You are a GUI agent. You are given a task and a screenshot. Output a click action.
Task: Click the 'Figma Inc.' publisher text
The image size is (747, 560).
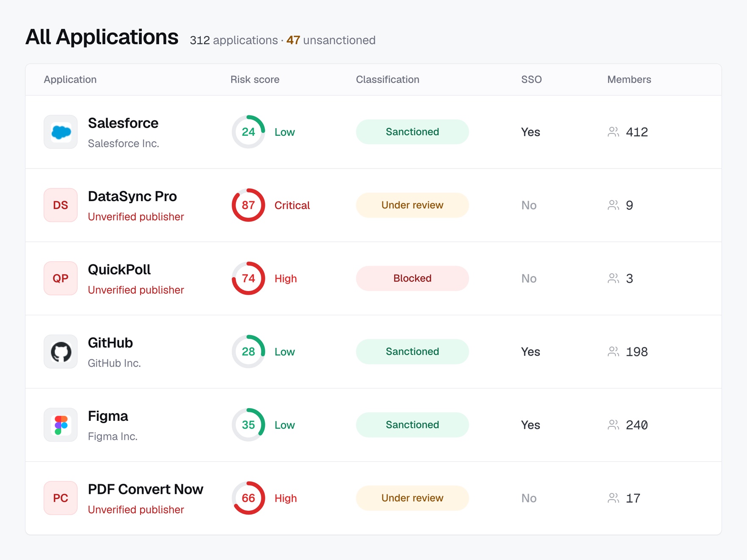coord(112,437)
